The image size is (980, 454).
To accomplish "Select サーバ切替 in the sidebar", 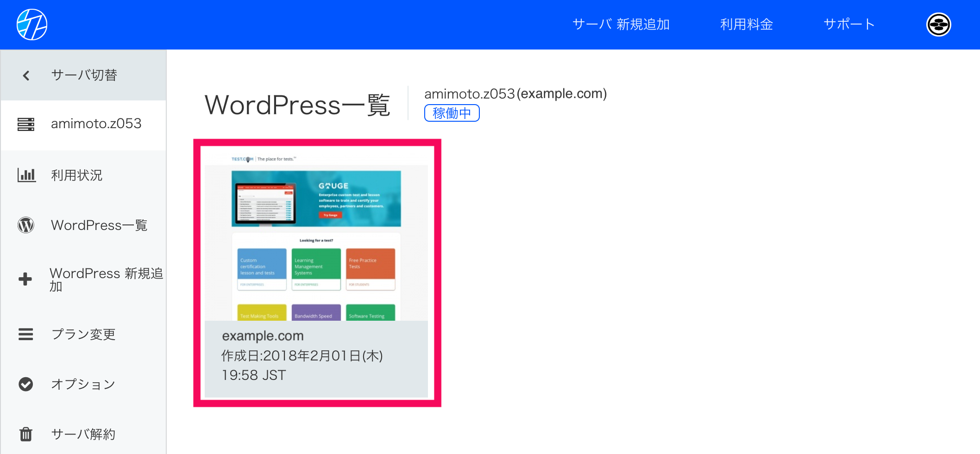I will point(84,75).
